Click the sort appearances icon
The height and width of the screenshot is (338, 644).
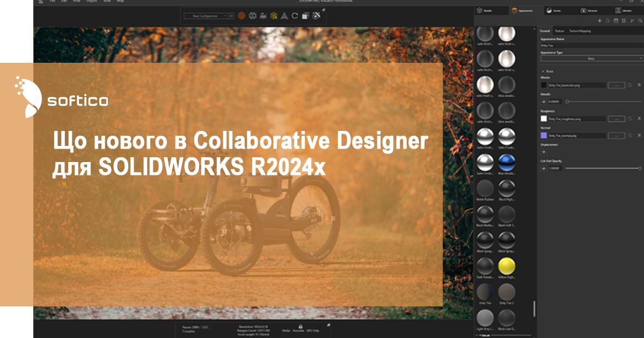click(632, 20)
